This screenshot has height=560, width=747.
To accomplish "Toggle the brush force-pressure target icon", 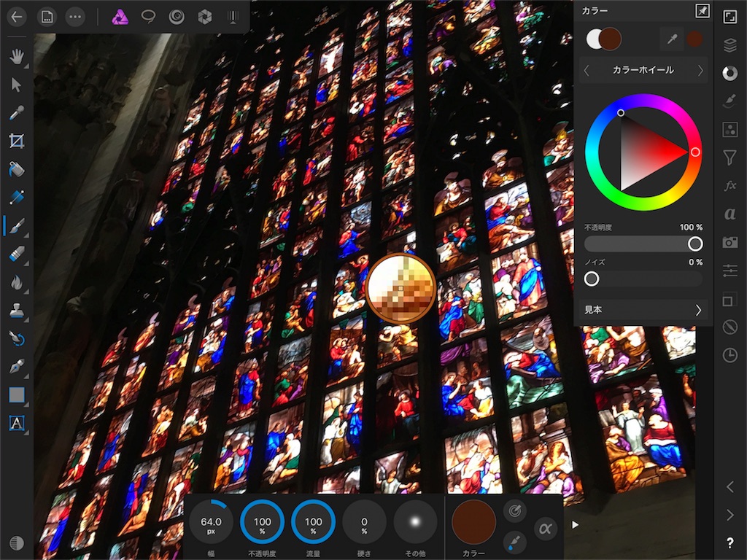I will pos(514,511).
